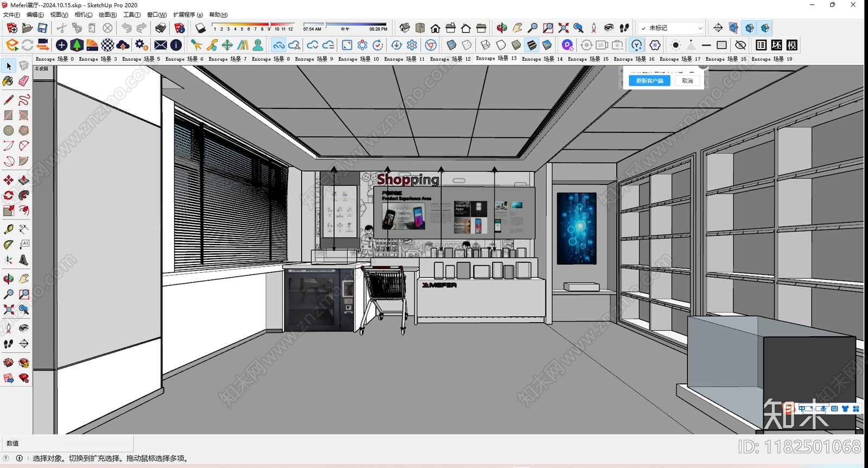Activate the Axes tool
Image resolution: width=868 pixels, height=468 pixels.
[x=9, y=260]
